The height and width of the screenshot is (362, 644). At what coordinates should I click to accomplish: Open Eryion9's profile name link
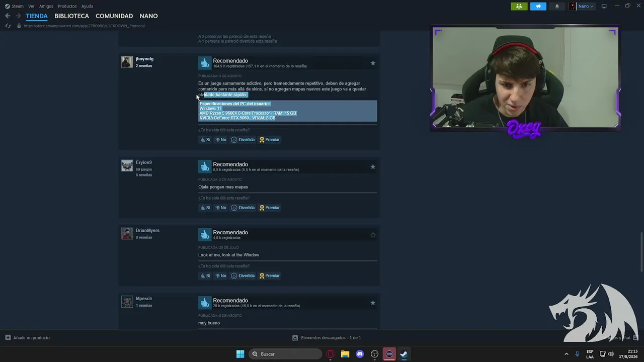143,162
